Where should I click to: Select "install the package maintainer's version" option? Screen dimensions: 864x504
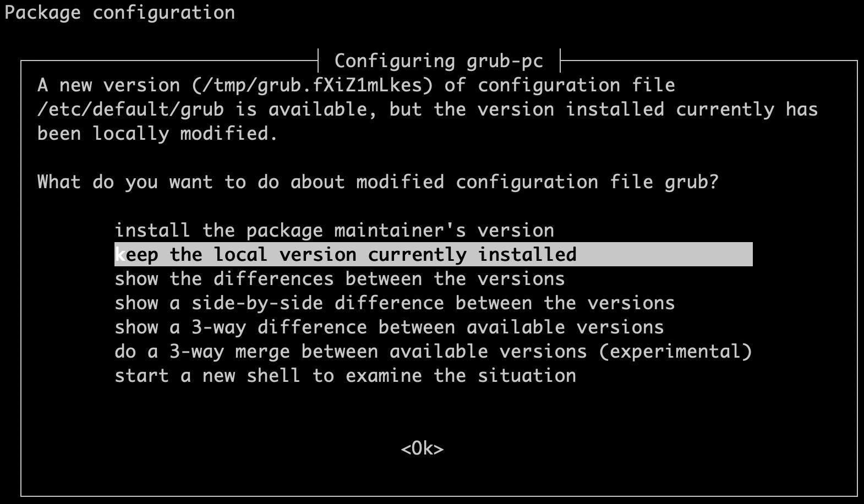pyautogui.click(x=333, y=230)
